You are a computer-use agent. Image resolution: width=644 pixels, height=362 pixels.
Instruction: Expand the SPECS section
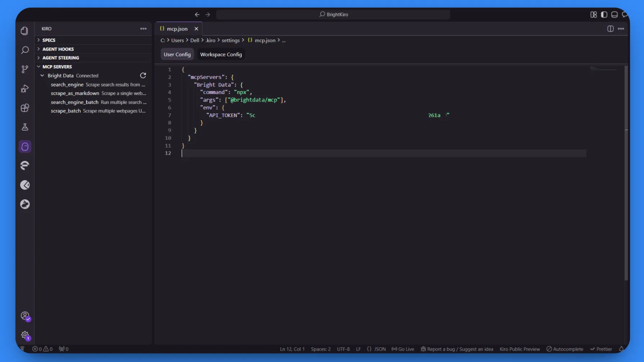(49, 40)
